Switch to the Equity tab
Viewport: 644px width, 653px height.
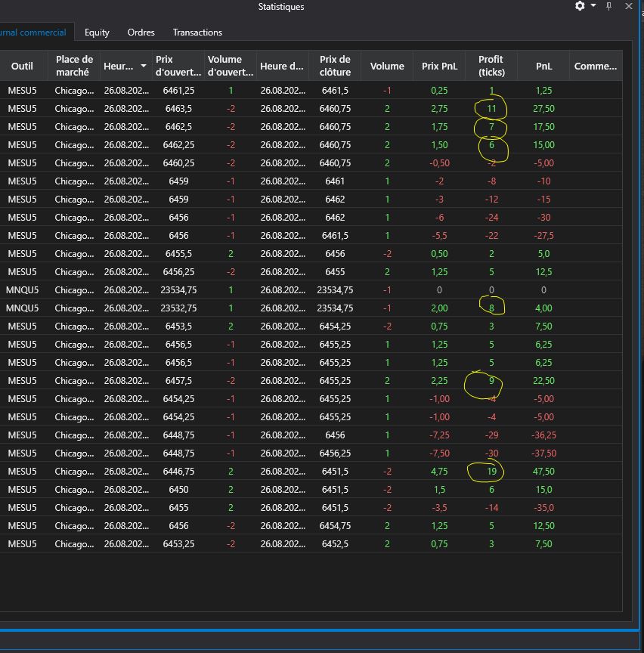pyautogui.click(x=97, y=32)
